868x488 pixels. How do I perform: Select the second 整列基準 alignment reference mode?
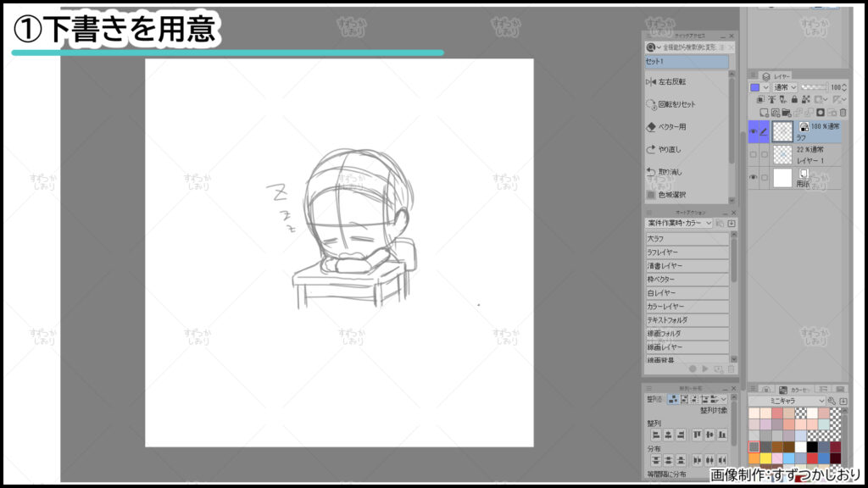684,400
